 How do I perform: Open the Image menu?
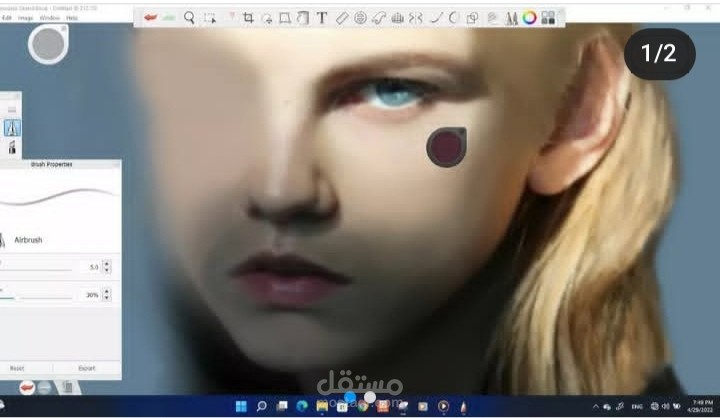tap(26, 18)
